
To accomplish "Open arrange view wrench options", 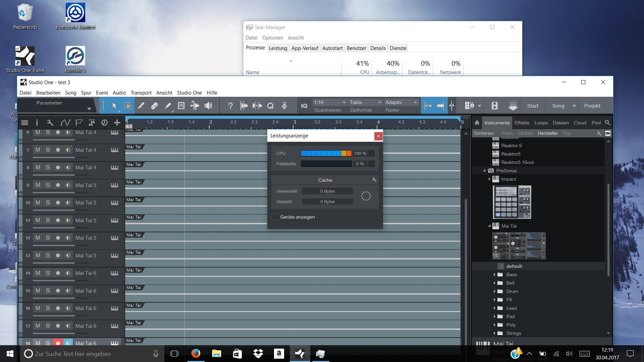I will tap(50, 123).
